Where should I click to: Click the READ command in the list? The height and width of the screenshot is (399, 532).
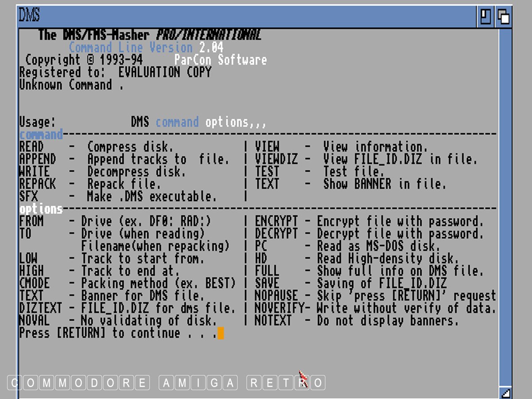(31, 147)
